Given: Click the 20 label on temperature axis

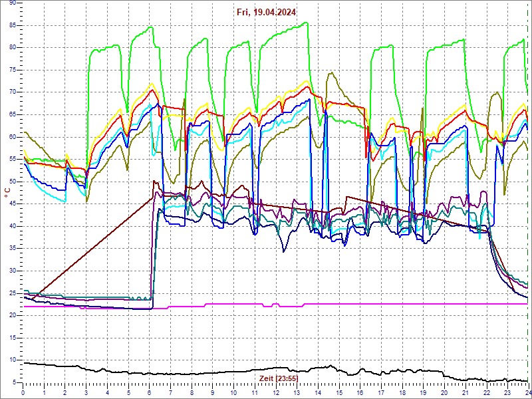Looking at the screenshot, I should tap(13, 315).
